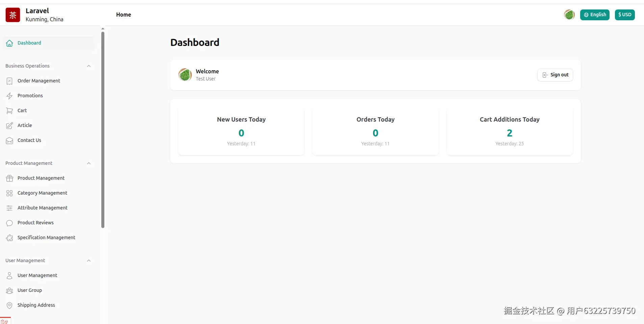Viewport: 644px width, 324px height.
Task: Click the Home breadcrumb link
Action: point(124,15)
